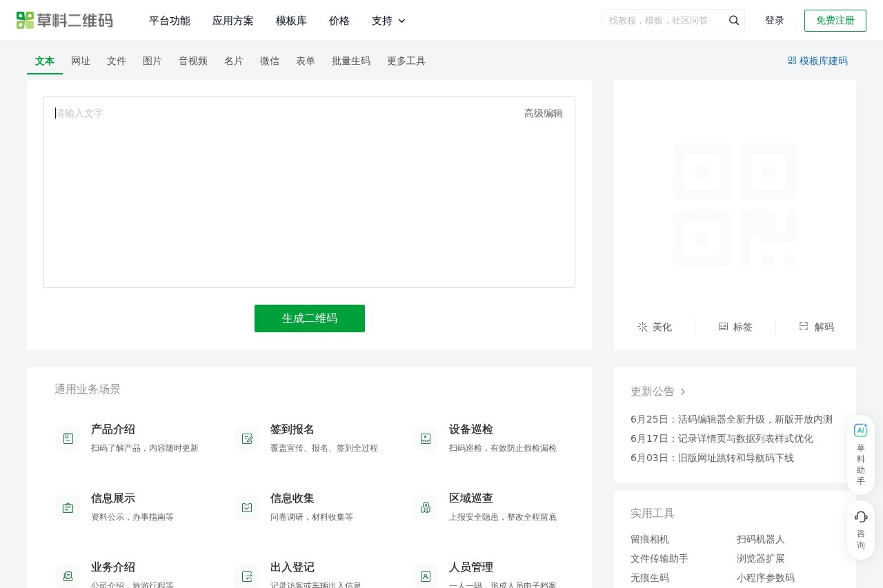Click 美化 label text

662,327
